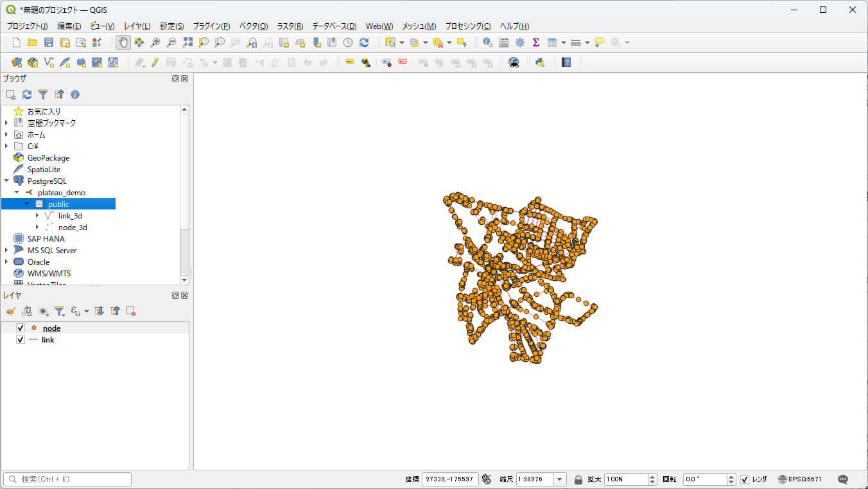868x489 pixels.
Task: Click the pink link layer symbol swatch
Action: 33,339
